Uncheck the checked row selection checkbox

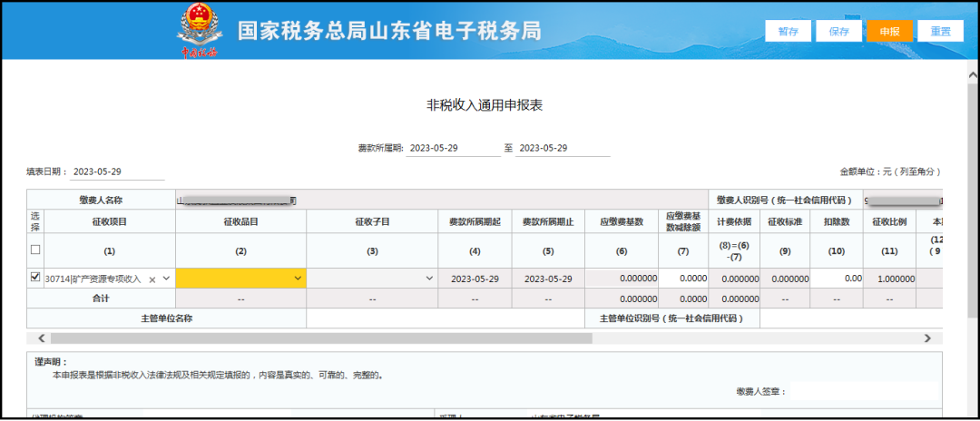pos(35,278)
